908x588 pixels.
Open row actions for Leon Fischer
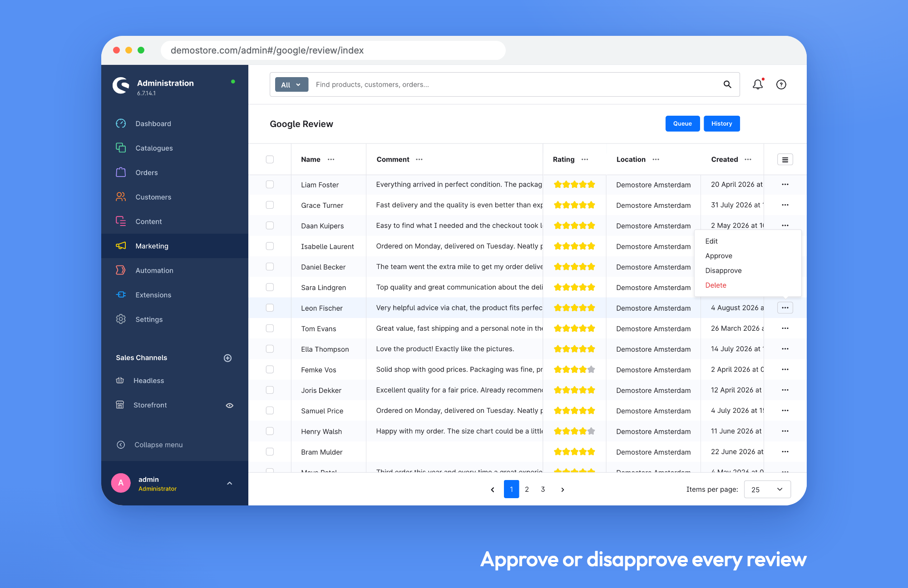coord(785,308)
